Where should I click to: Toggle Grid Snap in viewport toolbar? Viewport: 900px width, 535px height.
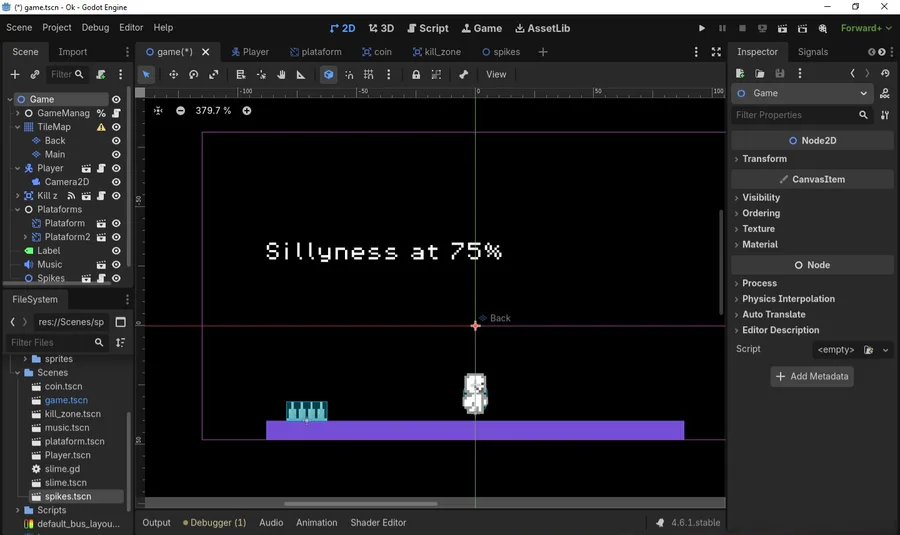368,75
